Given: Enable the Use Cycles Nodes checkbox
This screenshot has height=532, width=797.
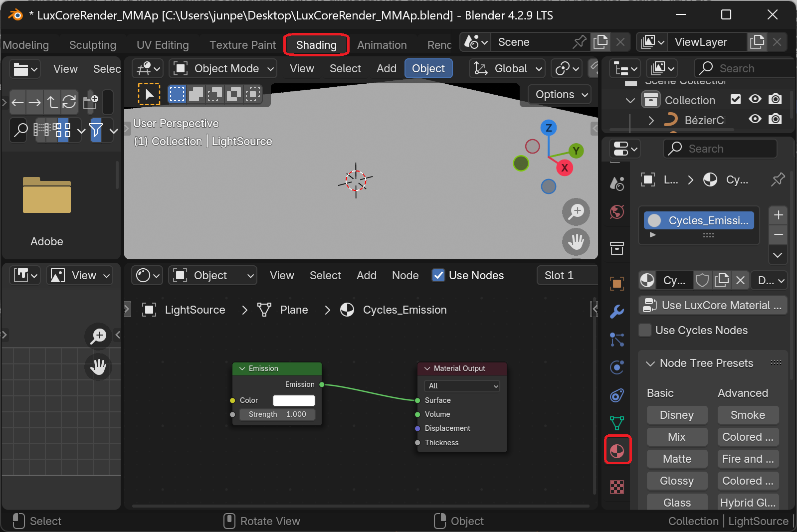Looking at the screenshot, I should tap(645, 330).
